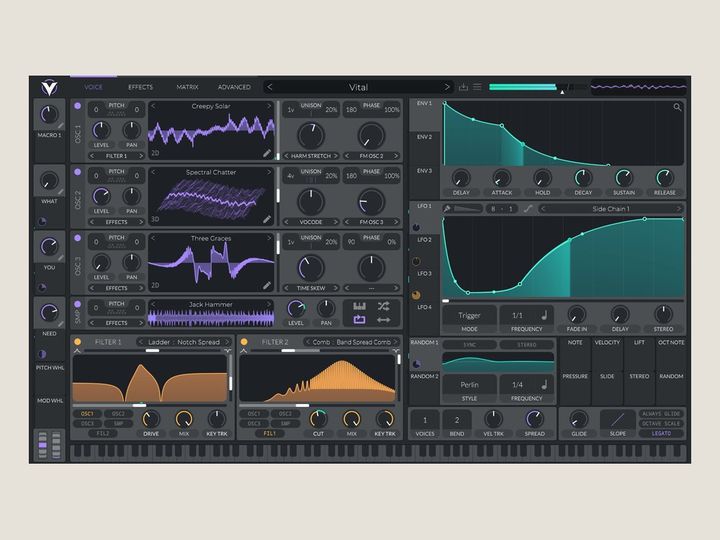Image resolution: width=720 pixels, height=540 pixels.
Task: Toggle the LEGATO option
Action: (661, 433)
